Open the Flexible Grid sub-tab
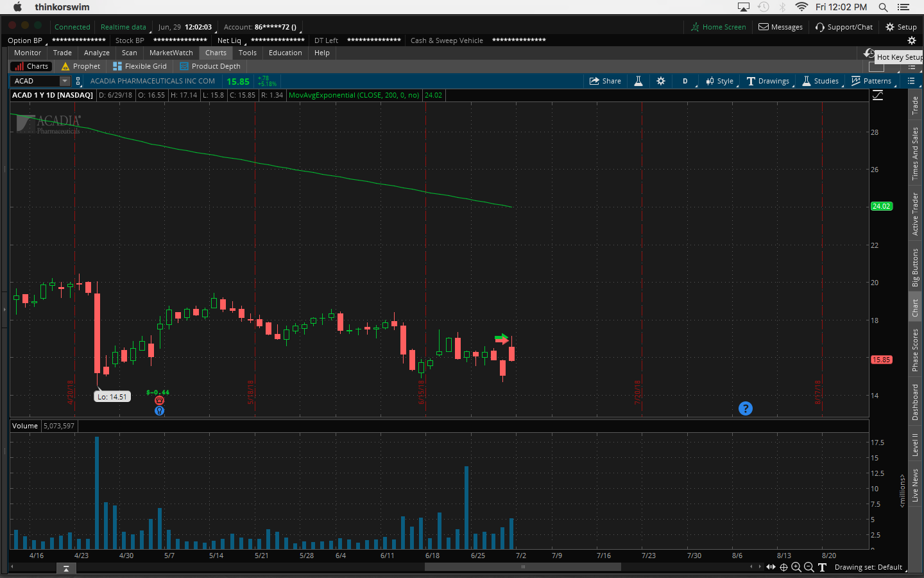 (140, 66)
